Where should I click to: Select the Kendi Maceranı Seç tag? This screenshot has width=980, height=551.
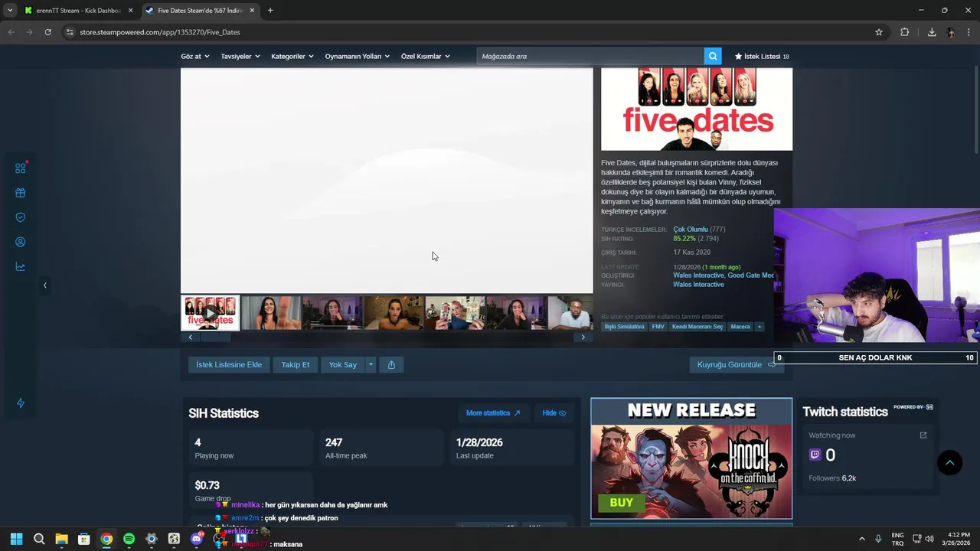[697, 327]
